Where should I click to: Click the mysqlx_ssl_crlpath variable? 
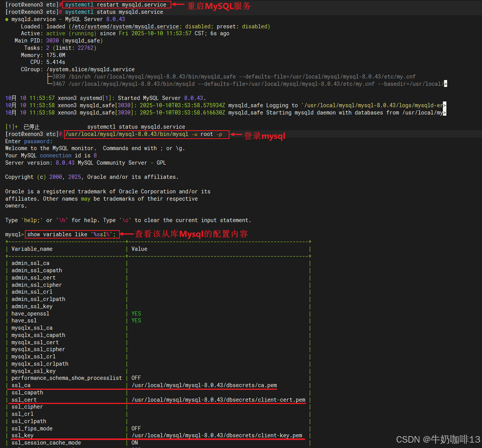40,364
